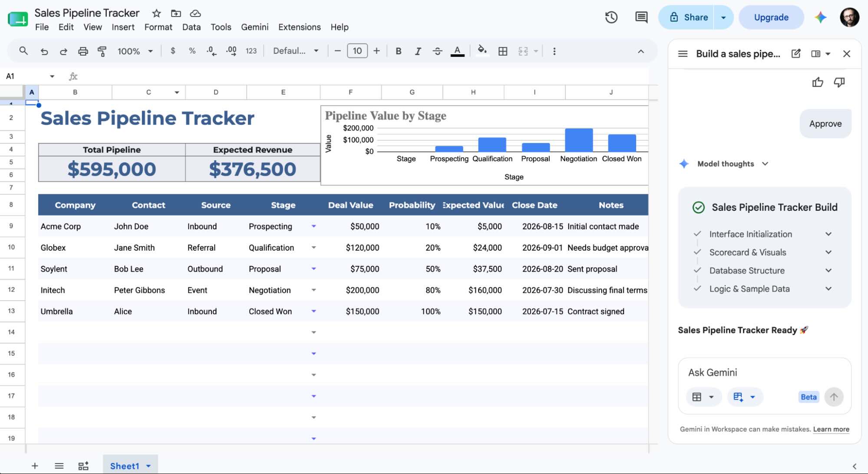The height and width of the screenshot is (474, 868).
Task: Open Stage dropdown for Initech row
Action: (x=314, y=290)
